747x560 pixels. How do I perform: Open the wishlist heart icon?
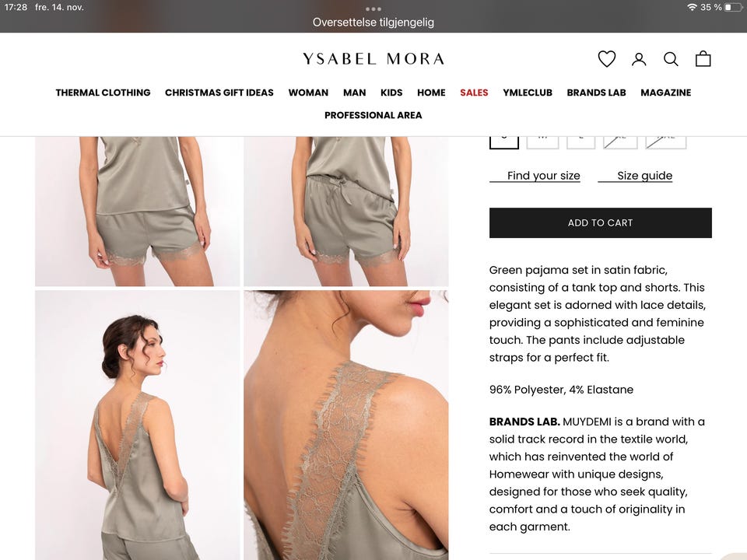[606, 59]
